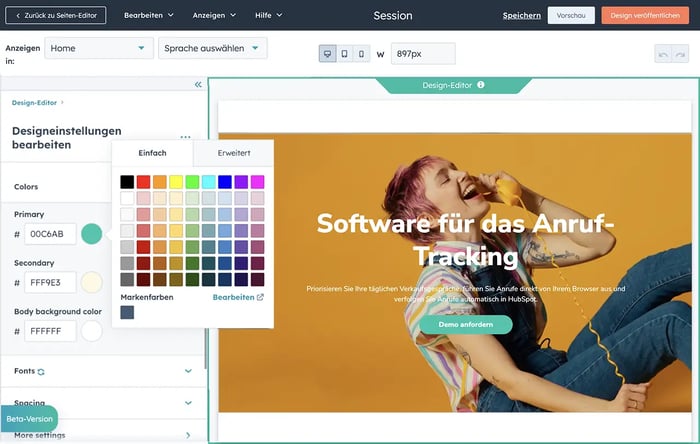The image size is (700, 444).
Task: Pick the orange swatch in top row
Action: [160, 182]
